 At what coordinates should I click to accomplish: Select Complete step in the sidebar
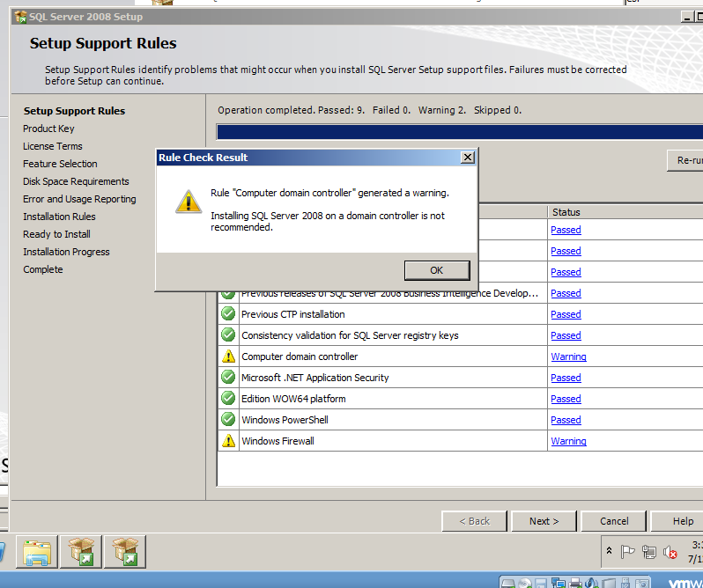(42, 269)
